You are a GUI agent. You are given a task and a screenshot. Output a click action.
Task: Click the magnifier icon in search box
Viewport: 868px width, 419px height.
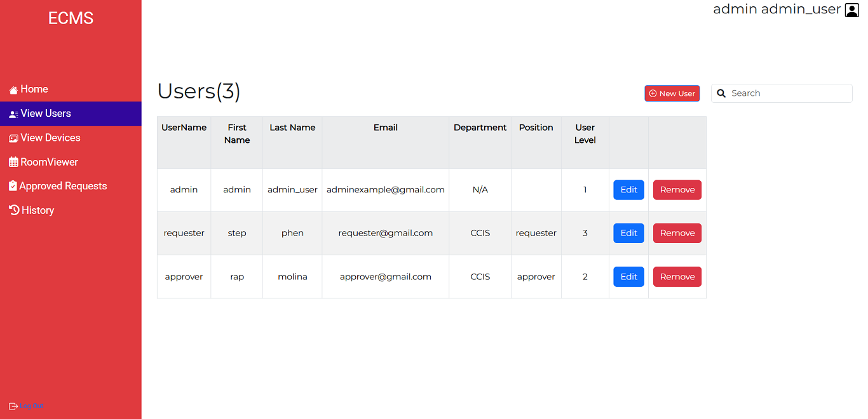click(721, 93)
